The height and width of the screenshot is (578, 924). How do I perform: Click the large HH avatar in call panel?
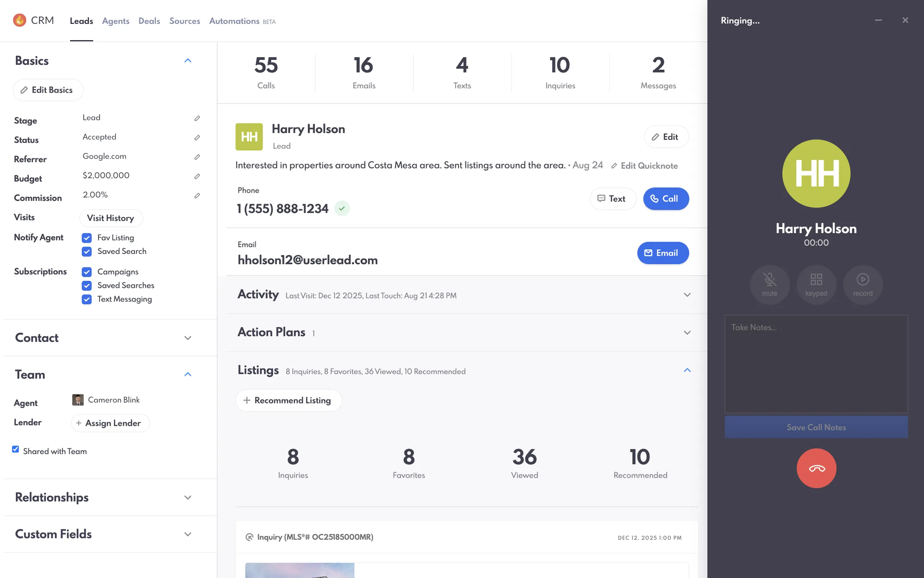[x=816, y=173]
